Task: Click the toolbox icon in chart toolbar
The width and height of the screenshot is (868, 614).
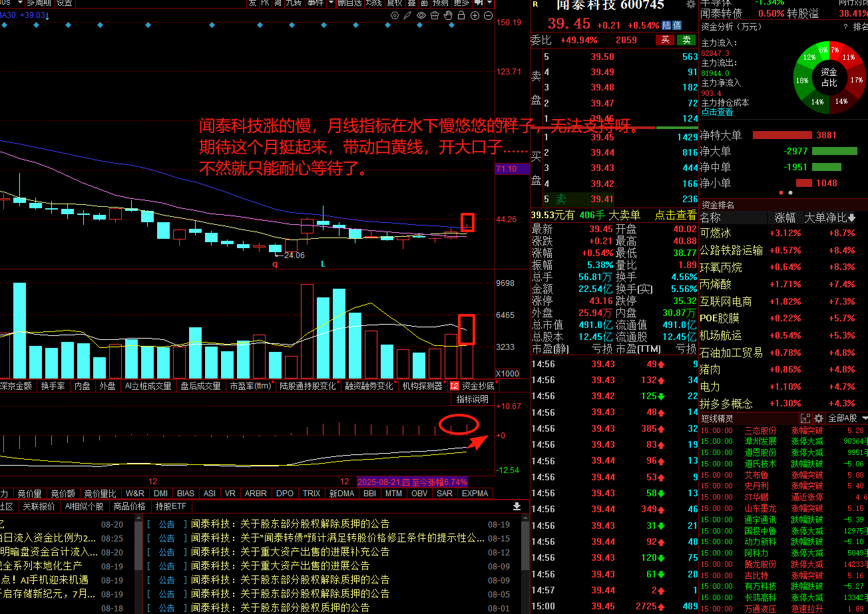Action: 435,15
